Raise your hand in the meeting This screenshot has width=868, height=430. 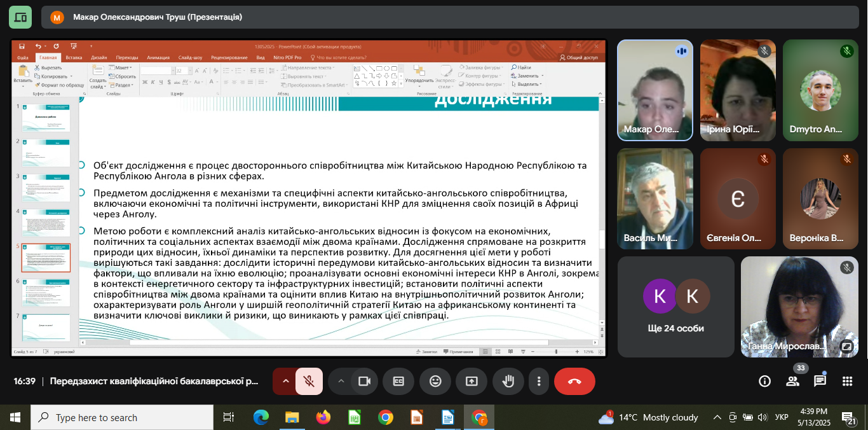tap(508, 381)
